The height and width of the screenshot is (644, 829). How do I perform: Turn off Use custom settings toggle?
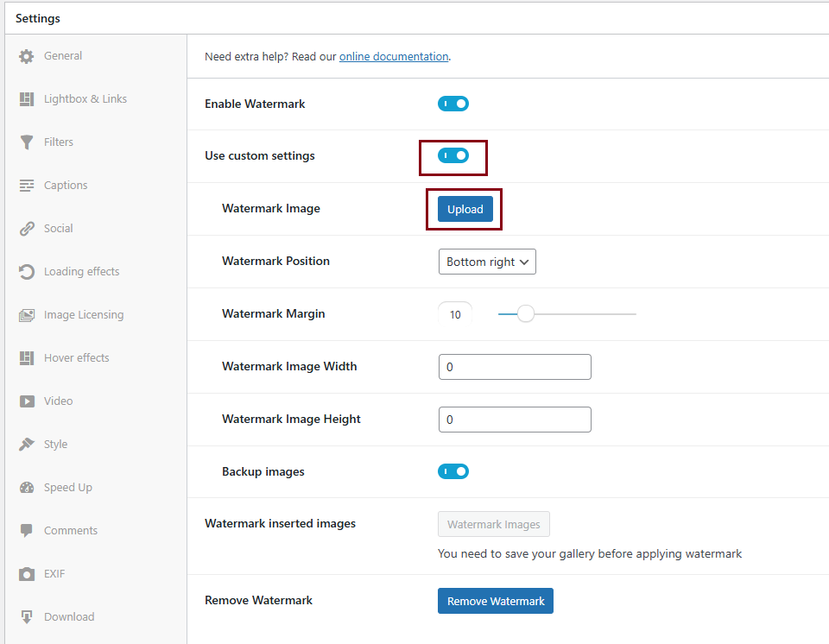point(453,155)
